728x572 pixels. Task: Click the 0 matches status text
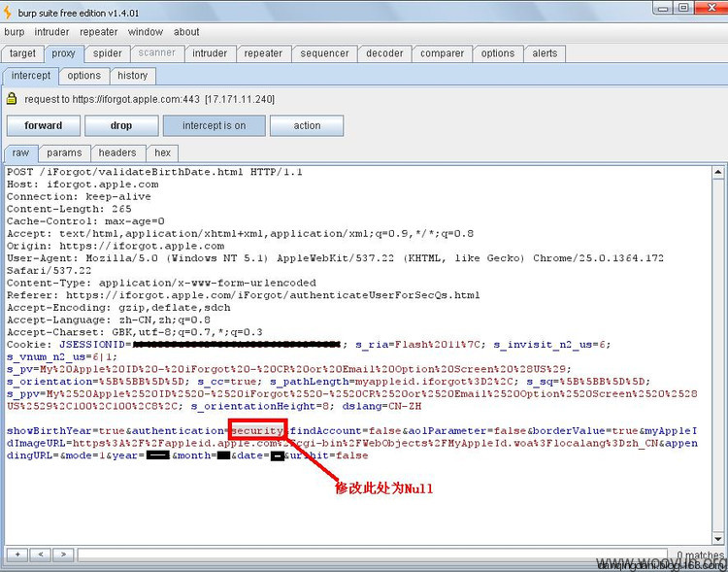coord(700,555)
